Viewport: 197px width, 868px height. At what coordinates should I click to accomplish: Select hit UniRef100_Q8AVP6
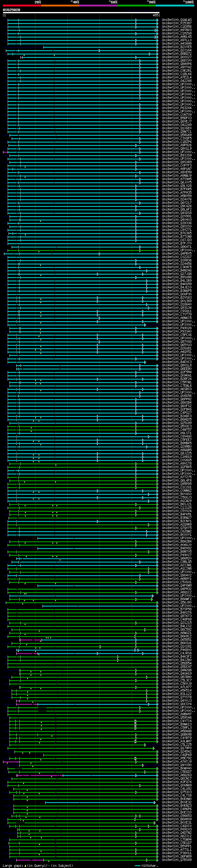[x=177, y=64]
